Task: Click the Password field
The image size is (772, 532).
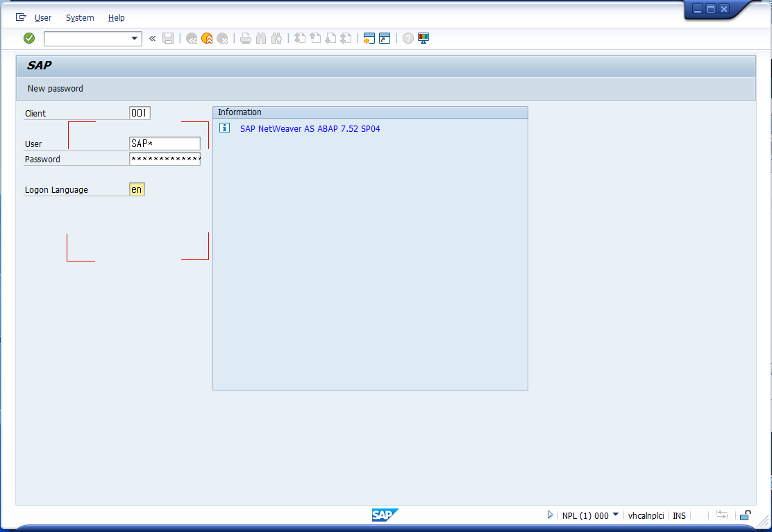Action: 165,159
